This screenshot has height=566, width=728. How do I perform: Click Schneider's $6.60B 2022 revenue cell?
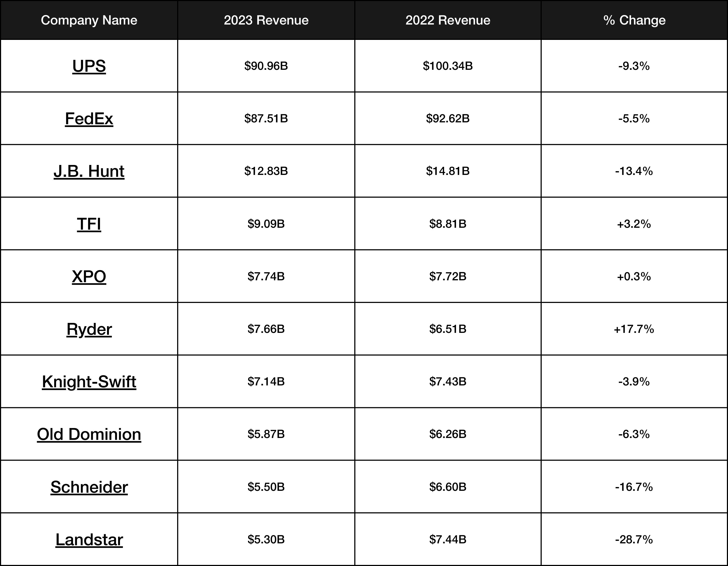448,487
